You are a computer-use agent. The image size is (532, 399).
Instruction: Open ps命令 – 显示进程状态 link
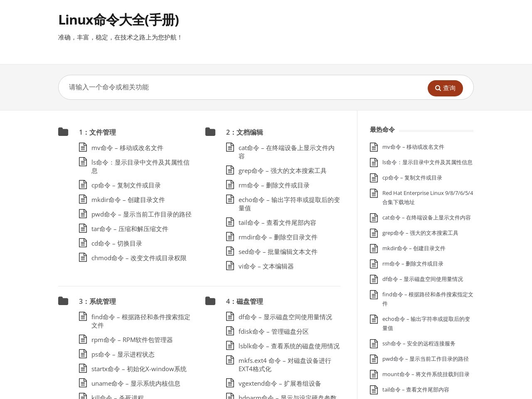123,355
